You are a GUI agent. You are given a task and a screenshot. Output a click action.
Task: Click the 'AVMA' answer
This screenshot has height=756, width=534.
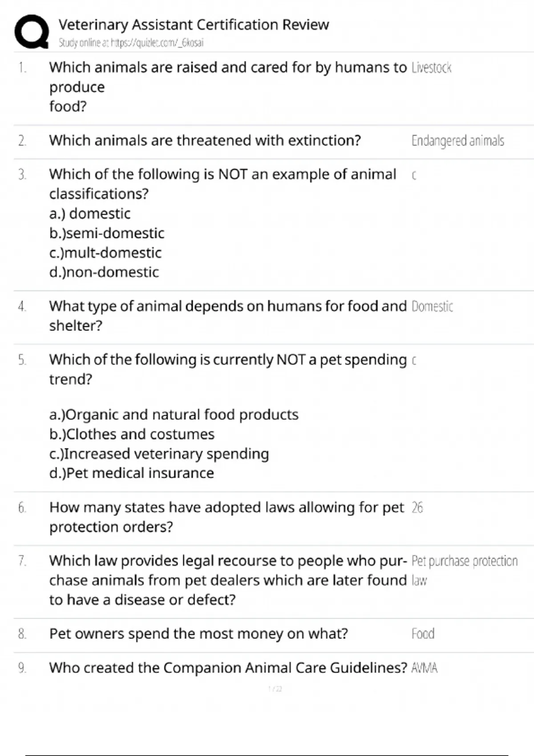click(x=424, y=668)
